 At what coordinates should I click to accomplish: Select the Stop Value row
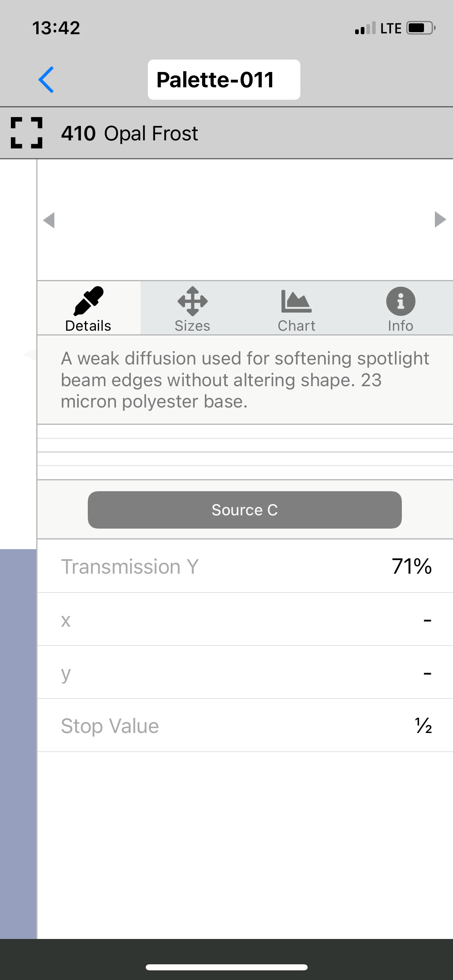click(245, 726)
